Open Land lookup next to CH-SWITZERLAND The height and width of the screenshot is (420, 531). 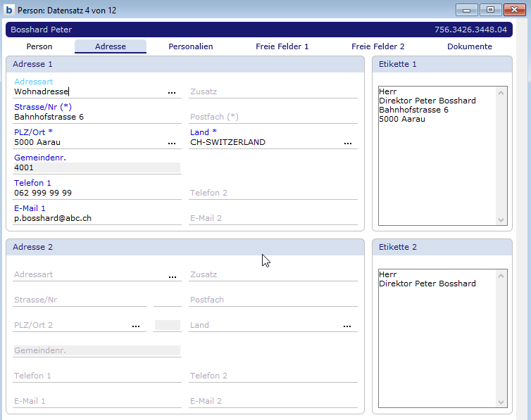(x=347, y=143)
